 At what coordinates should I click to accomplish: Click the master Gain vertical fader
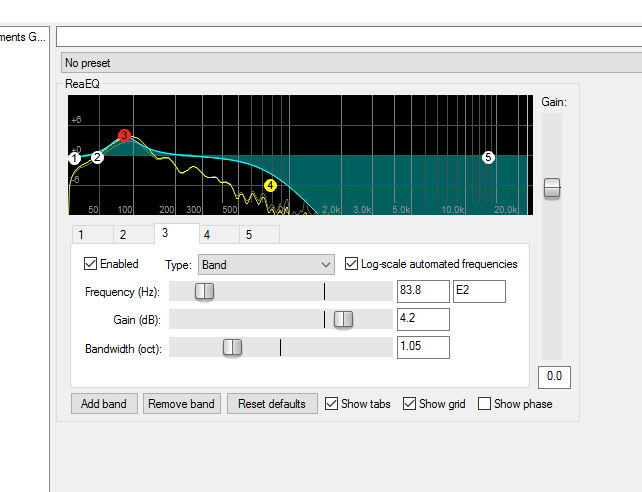click(552, 188)
